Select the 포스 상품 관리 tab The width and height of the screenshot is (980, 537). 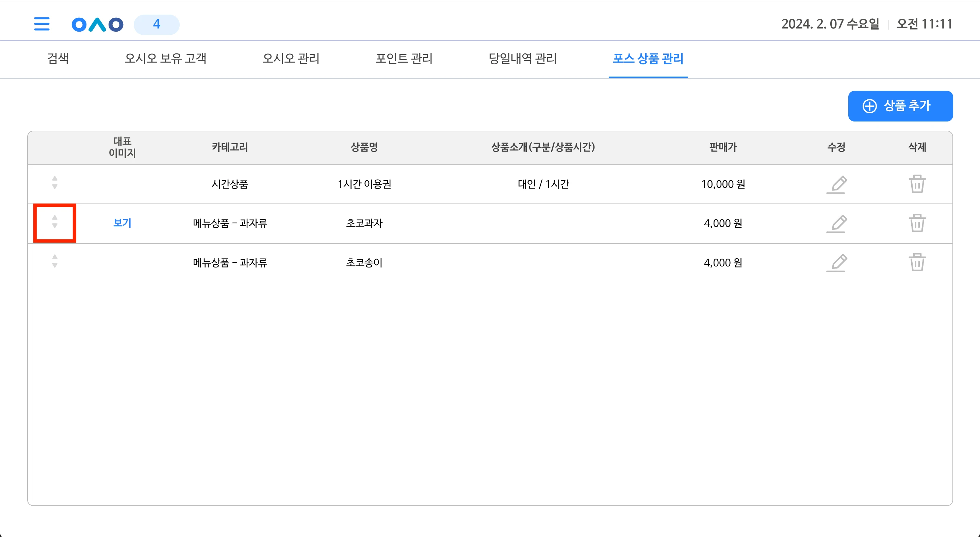tap(648, 59)
